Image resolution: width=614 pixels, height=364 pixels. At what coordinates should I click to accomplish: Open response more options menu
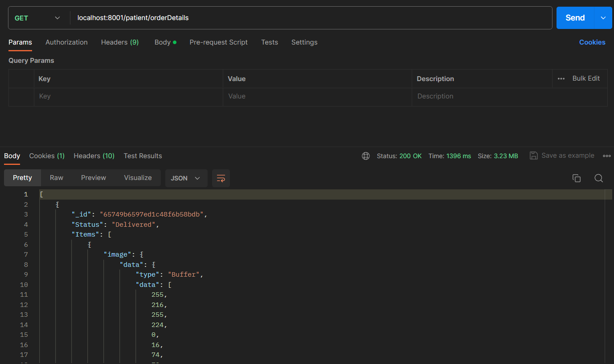pos(606,156)
